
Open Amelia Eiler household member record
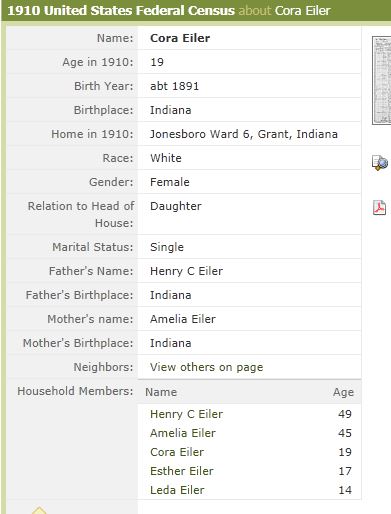tap(183, 433)
